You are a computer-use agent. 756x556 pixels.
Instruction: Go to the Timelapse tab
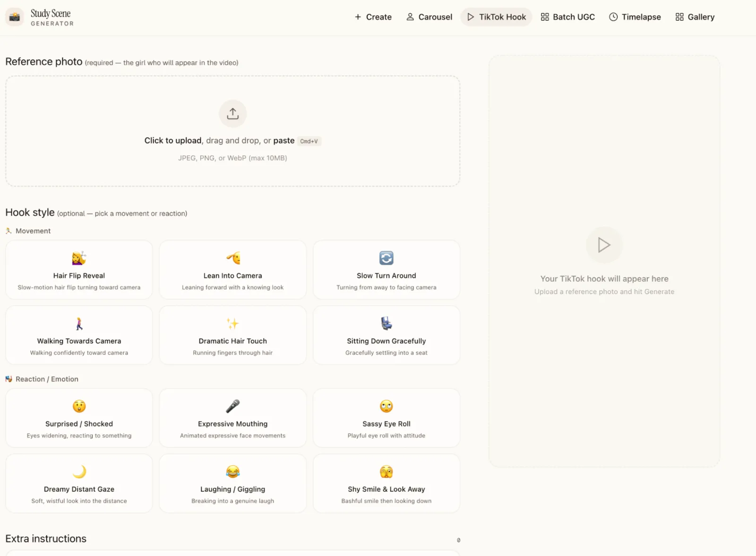(635, 17)
